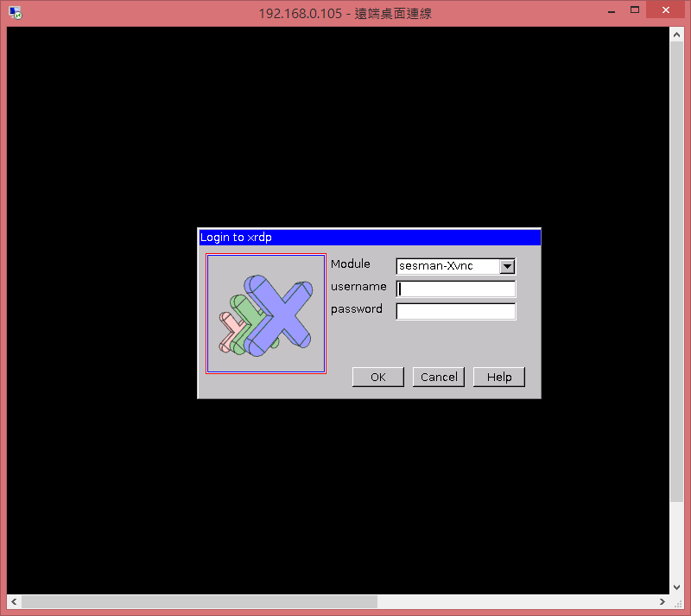This screenshot has width=691, height=616.
Task: Click the vertical scrollbar thumb
Action: click(x=676, y=271)
